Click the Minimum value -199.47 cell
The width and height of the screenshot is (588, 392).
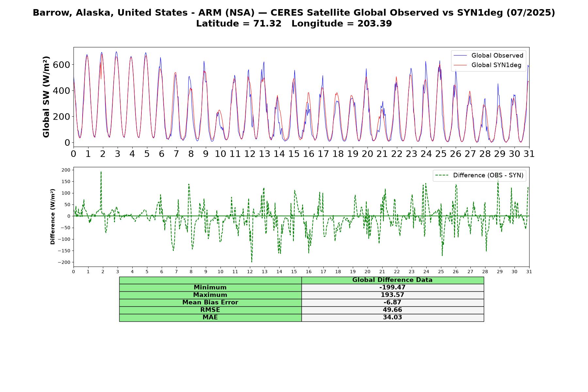392,287
